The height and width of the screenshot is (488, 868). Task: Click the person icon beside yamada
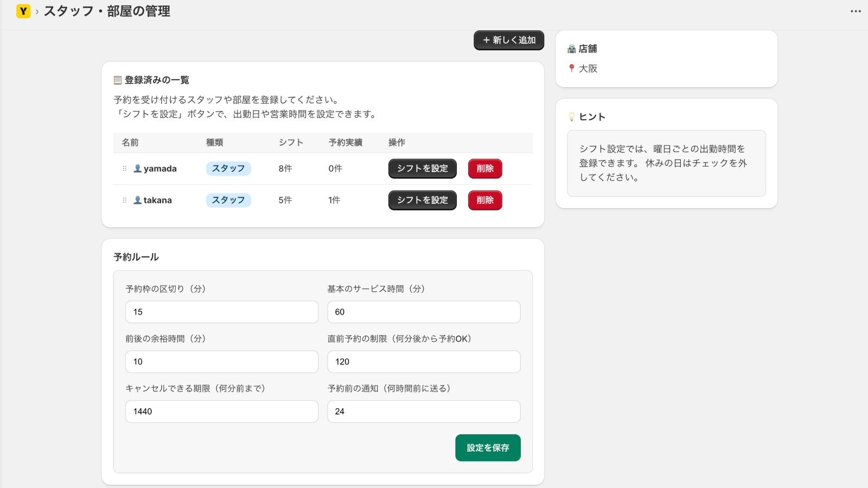click(138, 169)
